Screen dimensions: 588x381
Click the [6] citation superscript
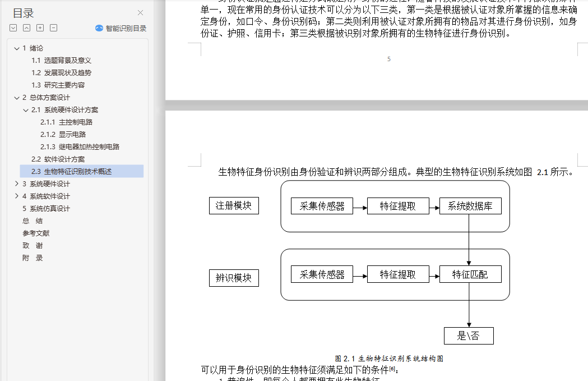pyautogui.click(x=392, y=368)
